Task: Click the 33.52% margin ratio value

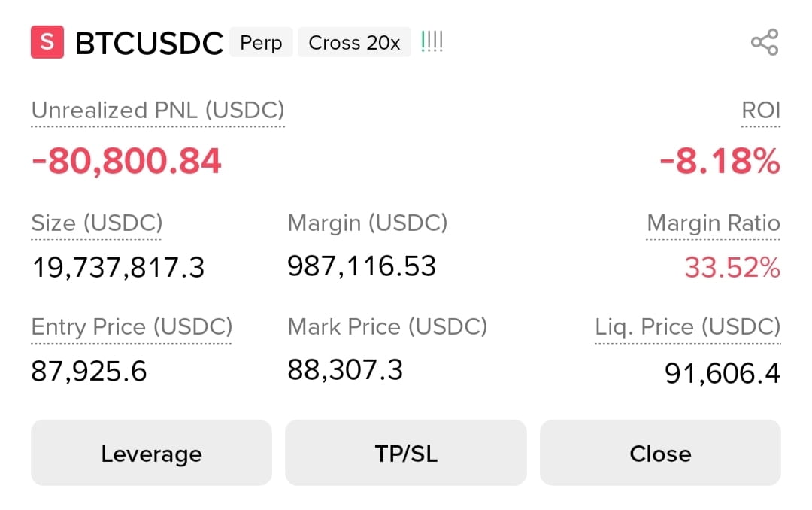Action: tap(732, 268)
